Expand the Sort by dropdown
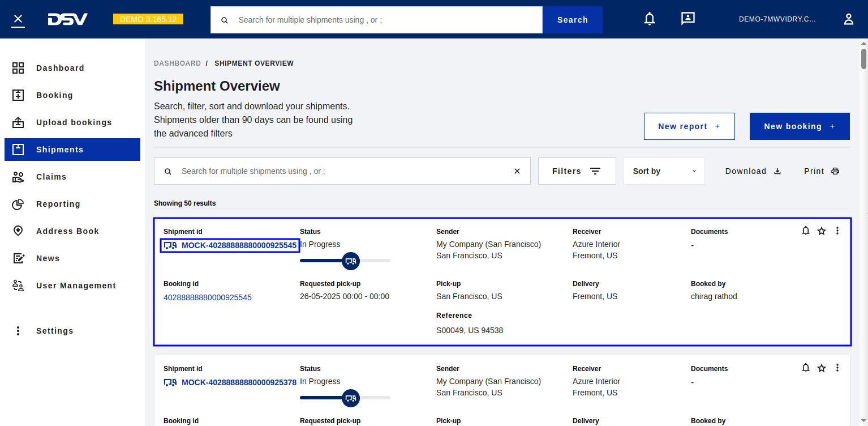The height and width of the screenshot is (426, 868). pyautogui.click(x=664, y=171)
